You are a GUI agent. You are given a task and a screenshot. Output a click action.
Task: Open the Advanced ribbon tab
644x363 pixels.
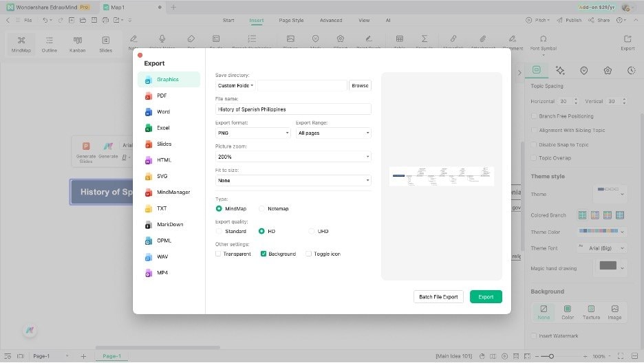point(331,20)
